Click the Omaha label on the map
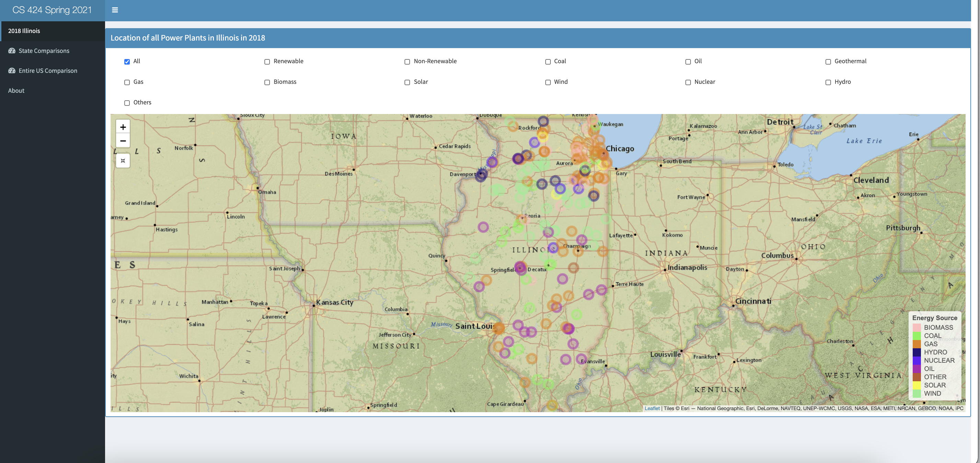The height and width of the screenshot is (463, 980). 267,192
